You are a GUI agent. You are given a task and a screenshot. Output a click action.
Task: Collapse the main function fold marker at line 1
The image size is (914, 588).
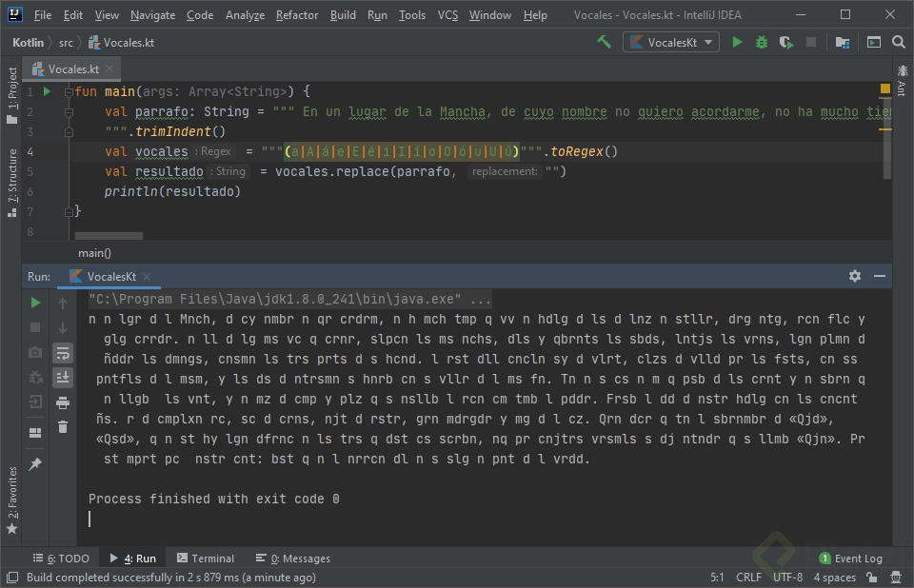pyautogui.click(x=69, y=91)
